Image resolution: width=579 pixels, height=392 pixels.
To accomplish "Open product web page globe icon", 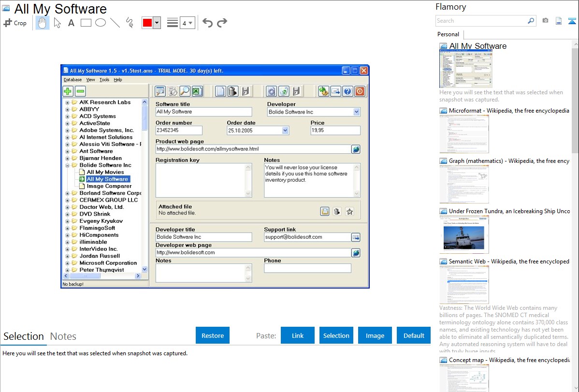I will pyautogui.click(x=356, y=149).
